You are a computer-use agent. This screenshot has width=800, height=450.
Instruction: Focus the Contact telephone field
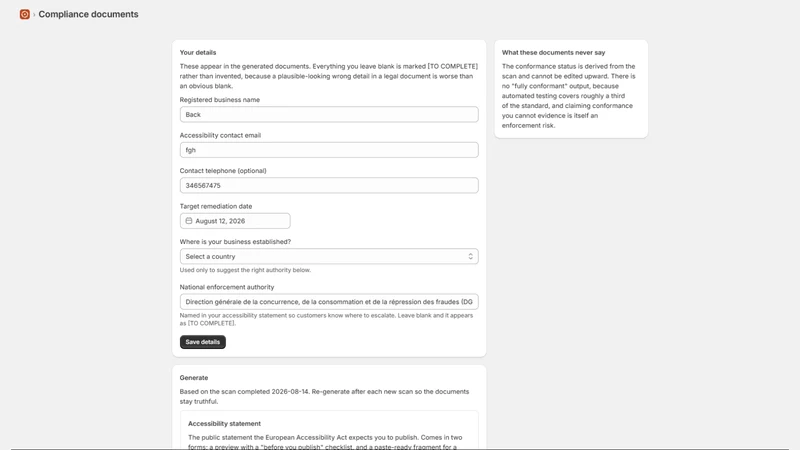click(329, 185)
